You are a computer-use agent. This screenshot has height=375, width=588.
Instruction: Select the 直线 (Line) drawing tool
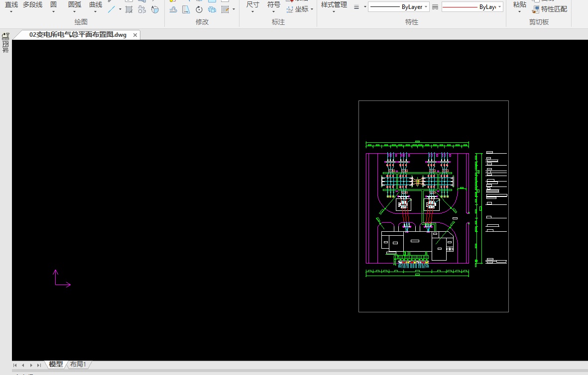11,4
